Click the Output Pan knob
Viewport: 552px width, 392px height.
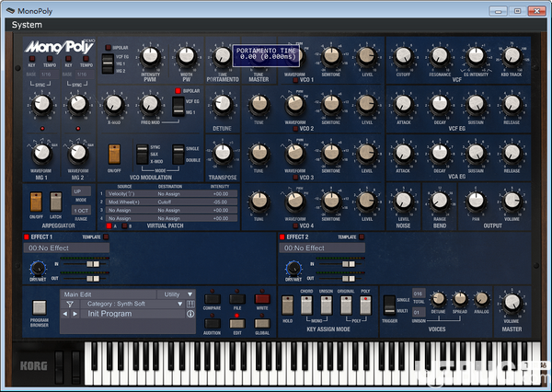(476, 202)
